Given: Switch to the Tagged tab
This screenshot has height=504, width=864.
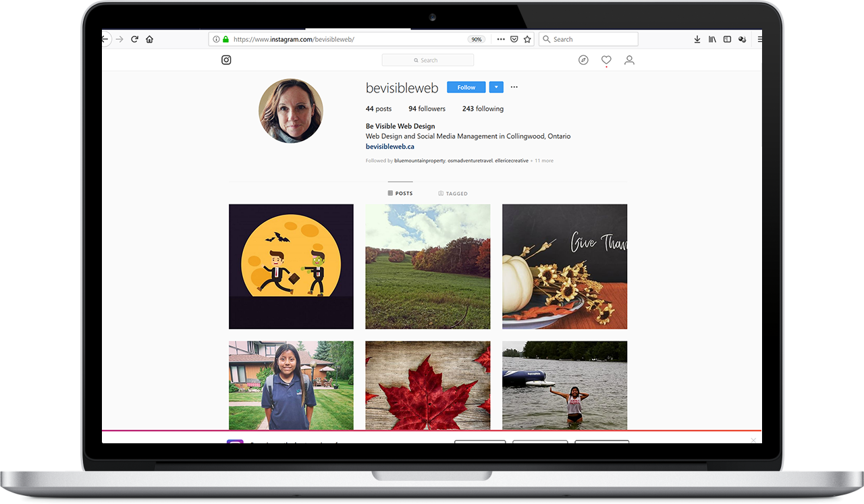Looking at the screenshot, I should point(453,194).
